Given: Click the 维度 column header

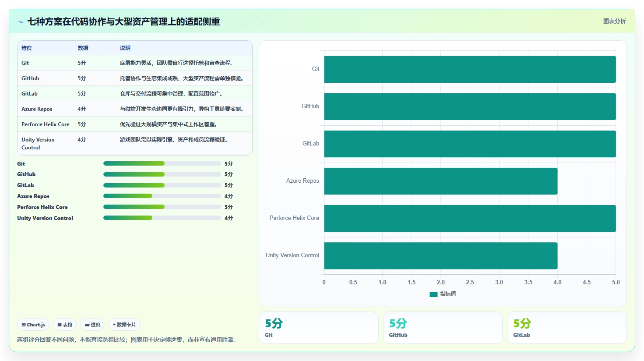Looking at the screenshot, I should pyautogui.click(x=27, y=48).
